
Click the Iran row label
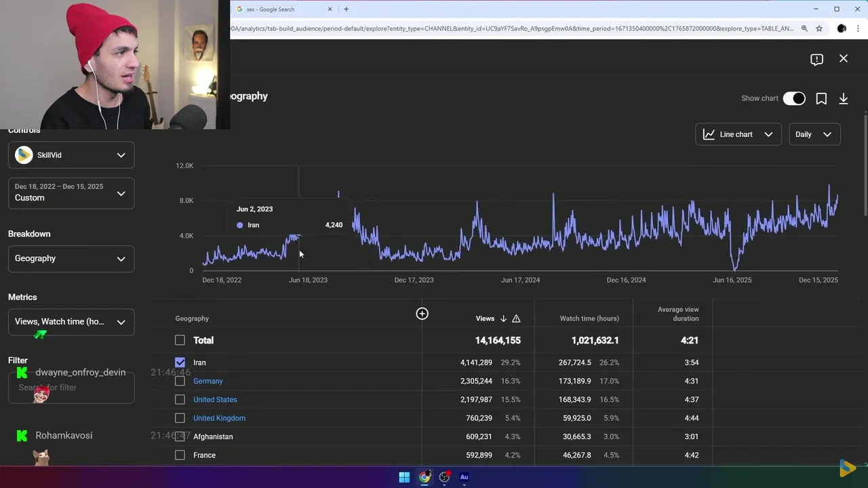click(x=199, y=363)
